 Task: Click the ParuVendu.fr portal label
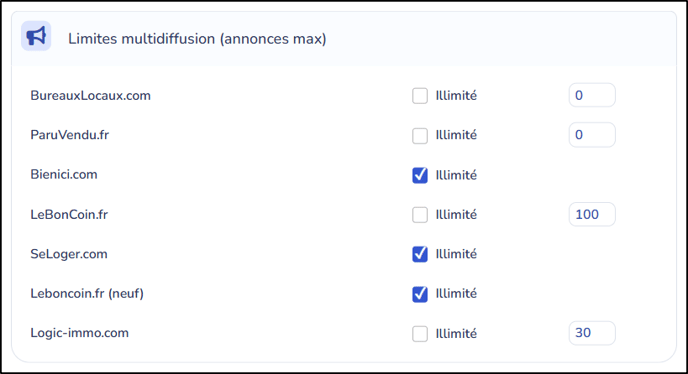coord(69,135)
